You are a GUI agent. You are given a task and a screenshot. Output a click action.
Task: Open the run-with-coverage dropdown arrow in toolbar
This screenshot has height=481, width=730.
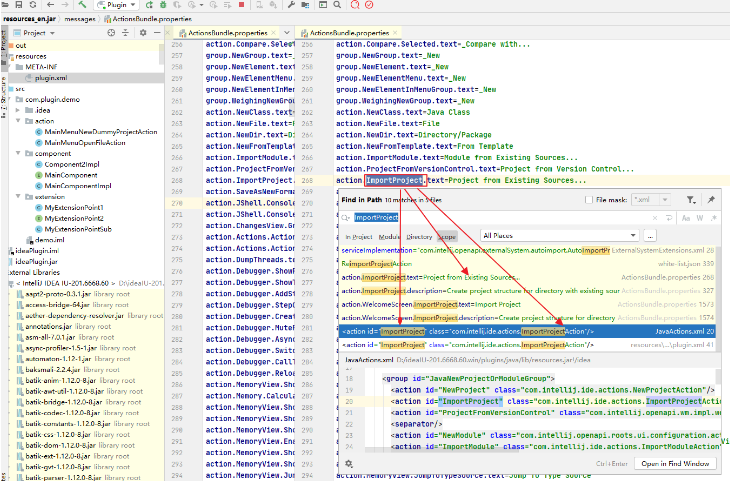pos(201,5)
